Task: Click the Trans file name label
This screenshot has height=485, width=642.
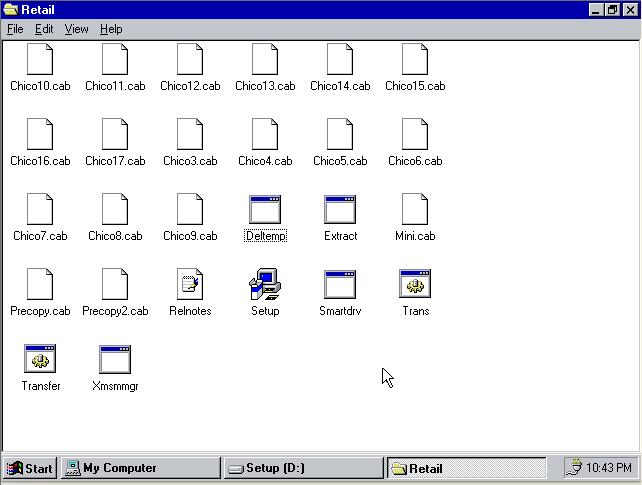Action: [x=416, y=311]
